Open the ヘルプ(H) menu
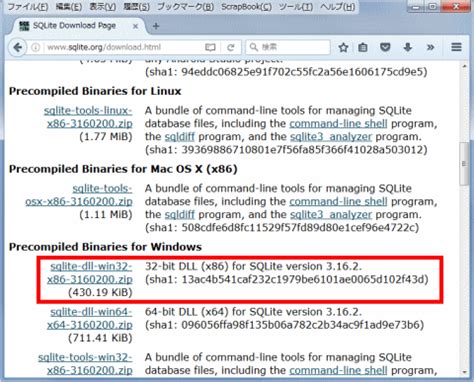Viewport: 474px width, 382px height. [337, 7]
